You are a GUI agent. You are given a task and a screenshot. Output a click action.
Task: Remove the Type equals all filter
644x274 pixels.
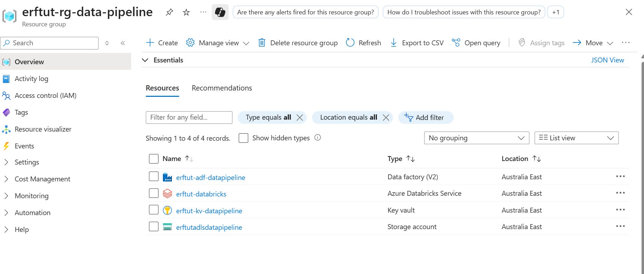(300, 118)
